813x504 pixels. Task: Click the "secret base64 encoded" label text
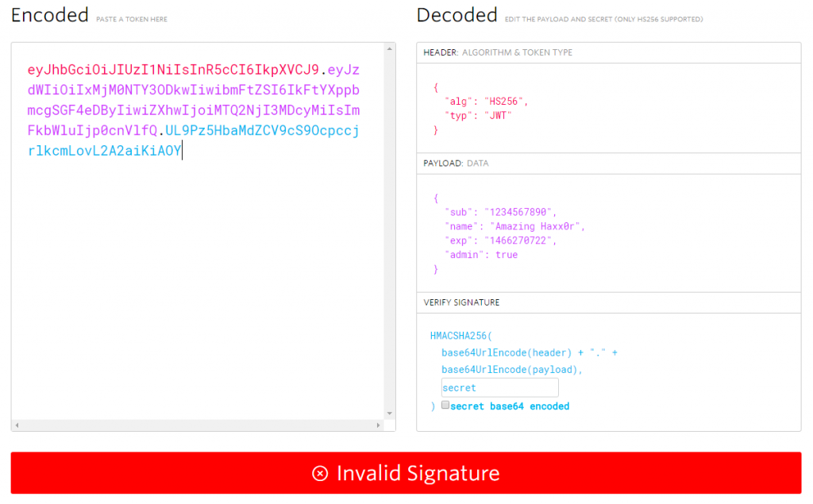[x=510, y=406]
